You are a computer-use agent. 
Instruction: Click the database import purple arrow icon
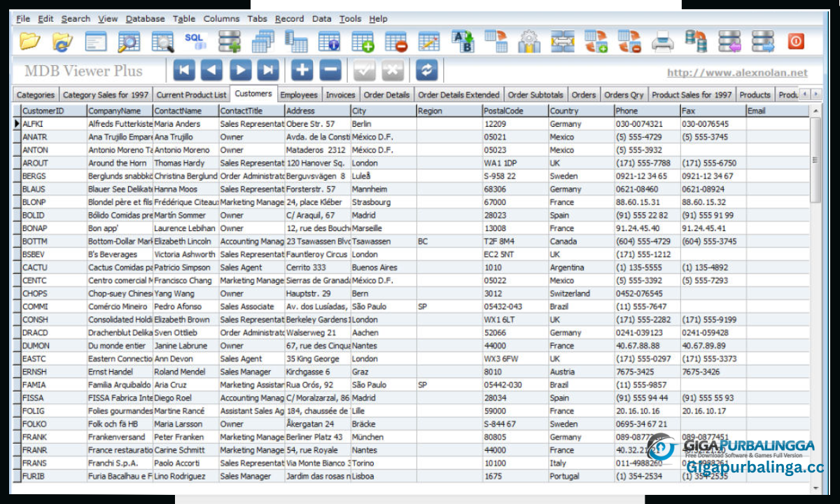(x=730, y=42)
